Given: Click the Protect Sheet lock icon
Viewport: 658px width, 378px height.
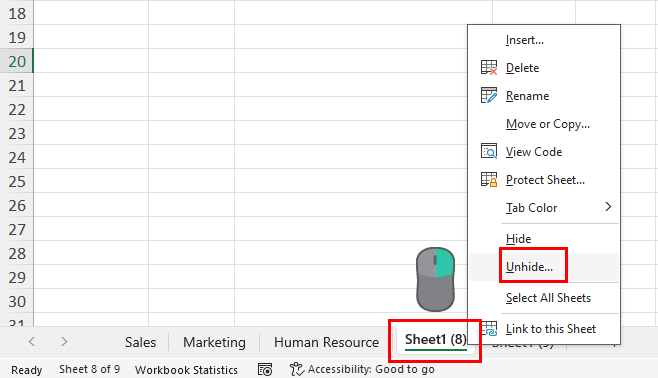Looking at the screenshot, I should click(x=489, y=180).
